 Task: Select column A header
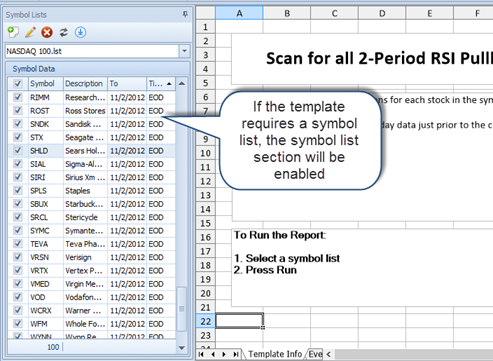(x=239, y=13)
